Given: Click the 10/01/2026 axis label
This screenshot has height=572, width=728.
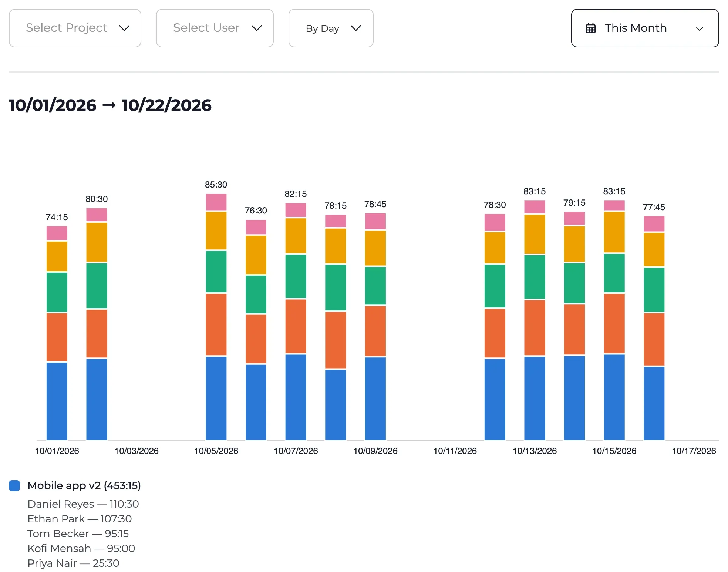Looking at the screenshot, I should [x=57, y=451].
